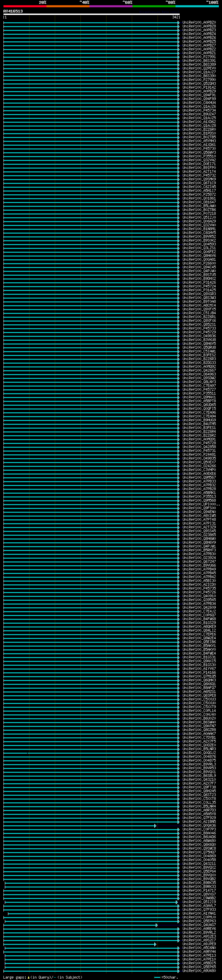
Task: Select hit label UniRef100_Q9SS45
Action: click(x=199, y=531)
